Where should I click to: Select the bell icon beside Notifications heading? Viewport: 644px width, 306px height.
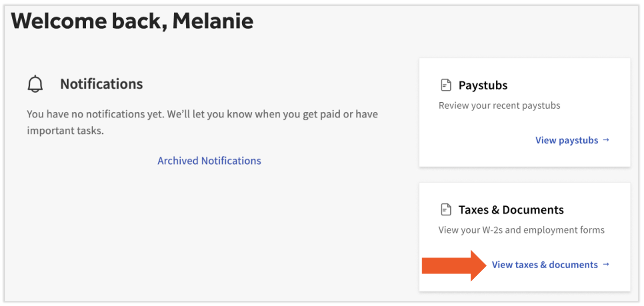pos(35,84)
